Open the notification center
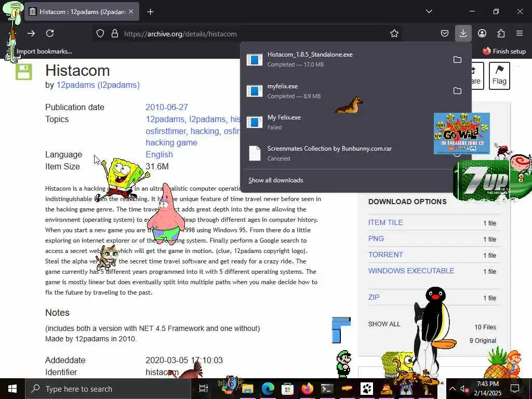 (x=515, y=389)
